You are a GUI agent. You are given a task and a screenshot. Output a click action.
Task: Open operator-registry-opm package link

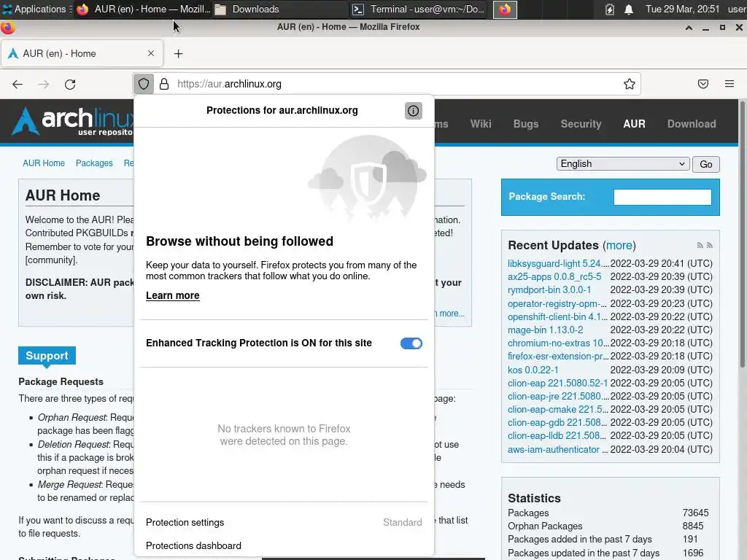pyautogui.click(x=557, y=303)
